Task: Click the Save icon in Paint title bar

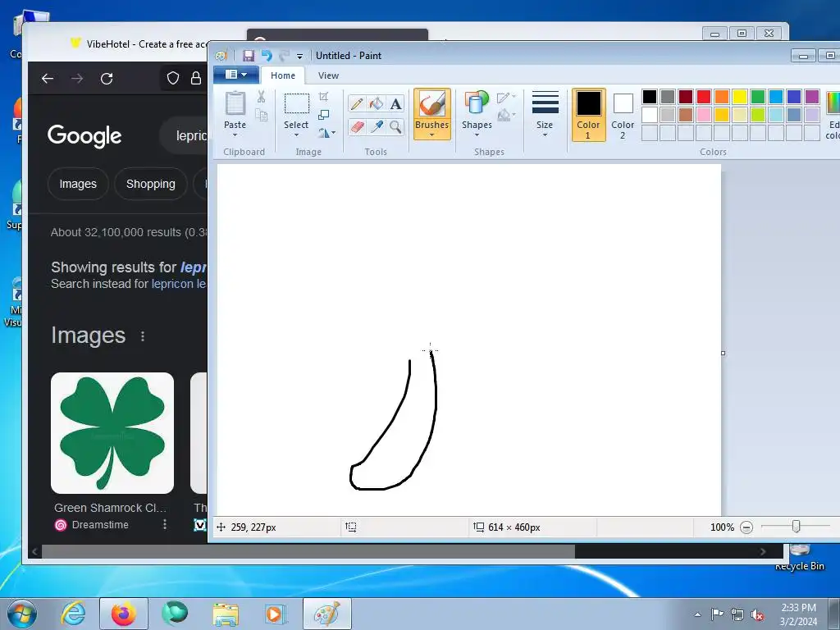Action: [x=248, y=56]
